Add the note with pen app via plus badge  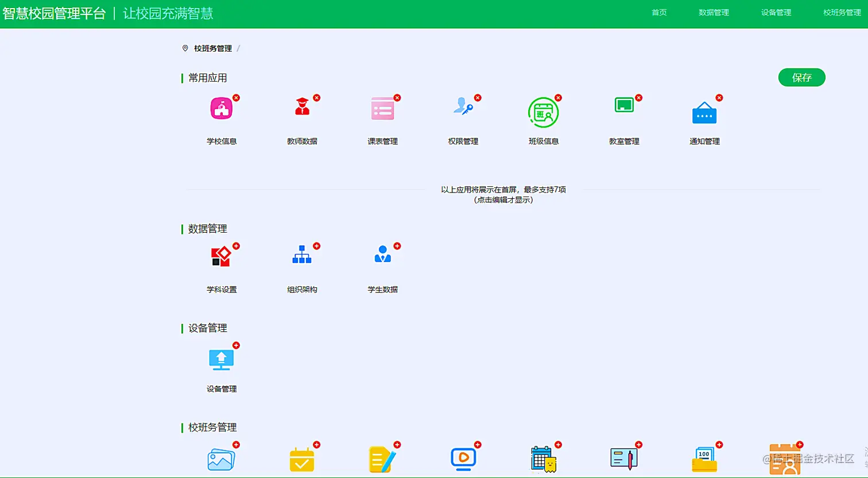(x=397, y=445)
